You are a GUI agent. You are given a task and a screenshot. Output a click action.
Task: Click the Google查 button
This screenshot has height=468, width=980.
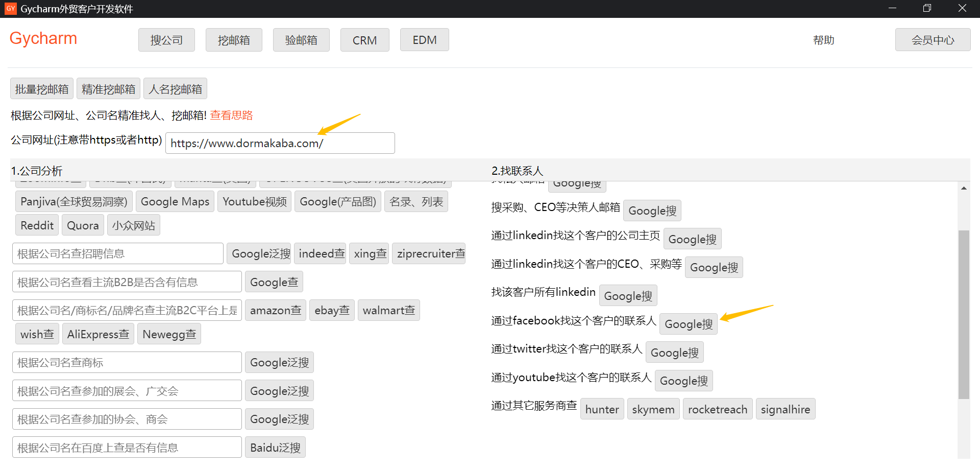(274, 282)
